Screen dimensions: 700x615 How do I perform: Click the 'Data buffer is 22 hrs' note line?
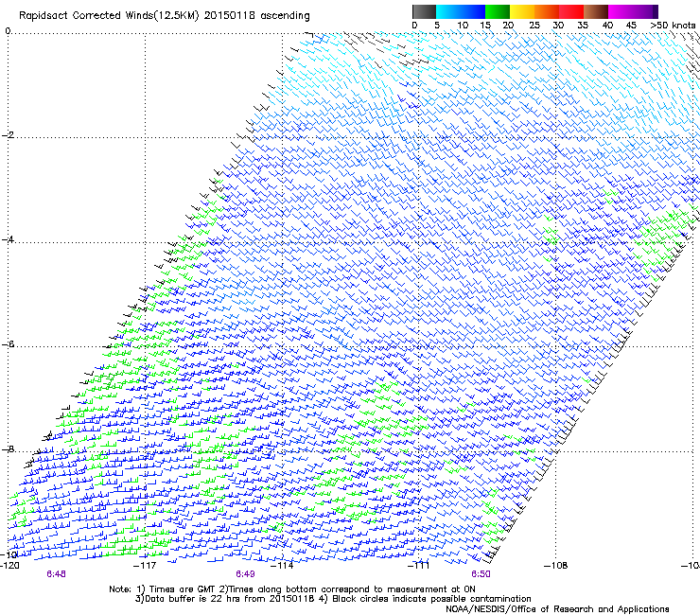click(x=333, y=599)
